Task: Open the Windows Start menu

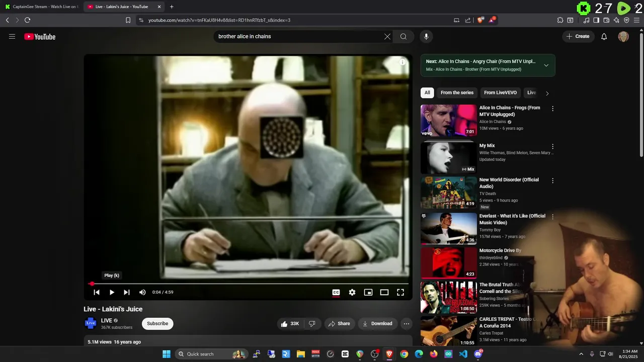Action: [x=167, y=354]
